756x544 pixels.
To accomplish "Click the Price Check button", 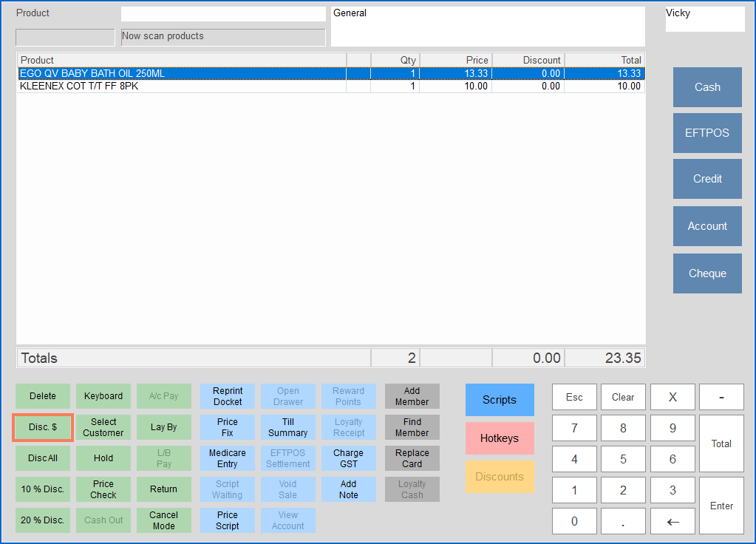I will coord(103,489).
